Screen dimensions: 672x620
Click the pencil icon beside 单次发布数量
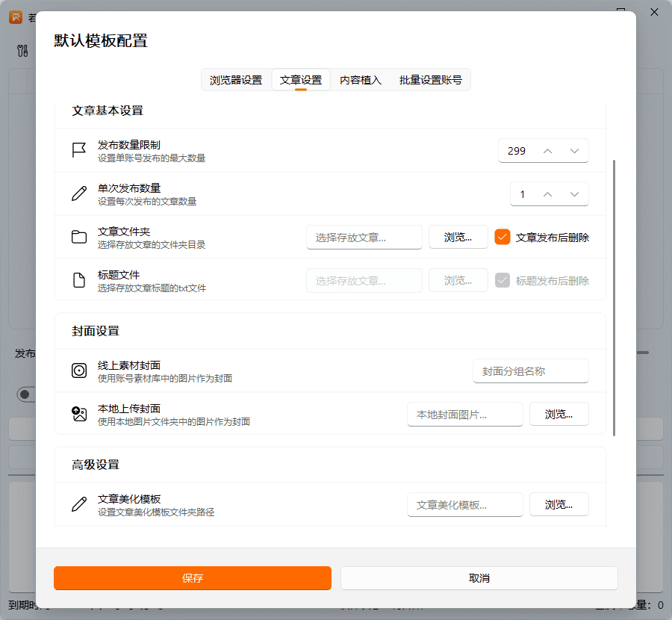click(x=79, y=193)
